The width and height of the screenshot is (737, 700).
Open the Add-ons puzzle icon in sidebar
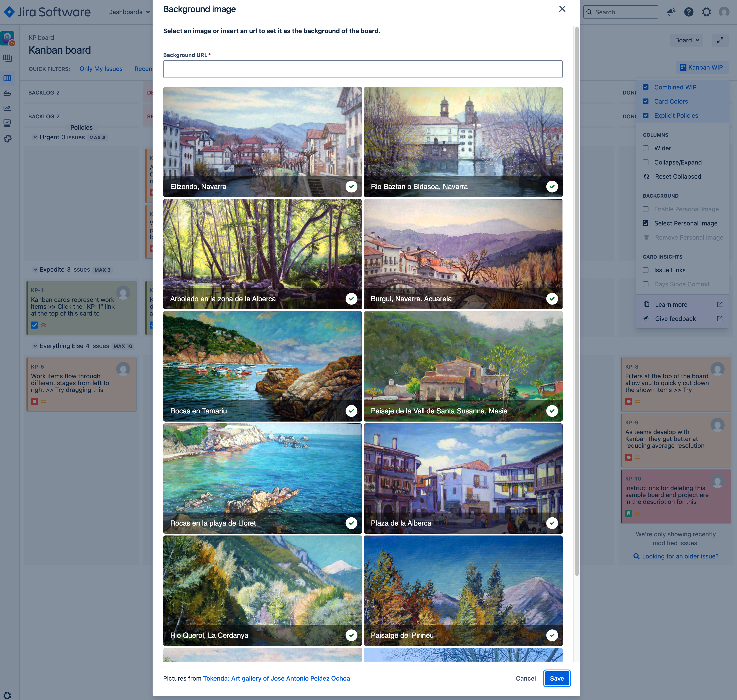[x=8, y=138]
